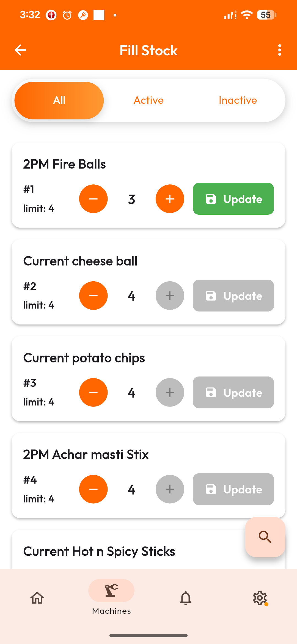The width and height of the screenshot is (297, 644).
Task: Increase 2PM Fire Balls quantity
Action: point(170,199)
